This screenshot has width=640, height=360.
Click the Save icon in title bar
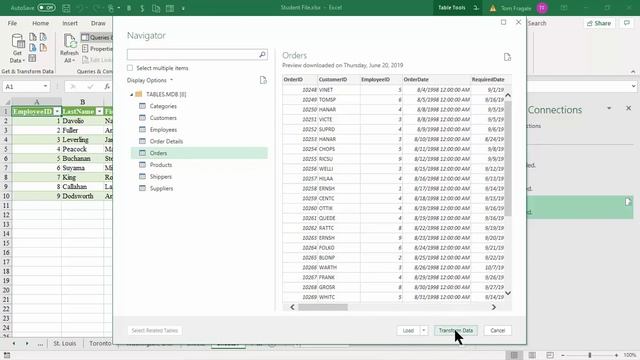pyautogui.click(x=66, y=8)
